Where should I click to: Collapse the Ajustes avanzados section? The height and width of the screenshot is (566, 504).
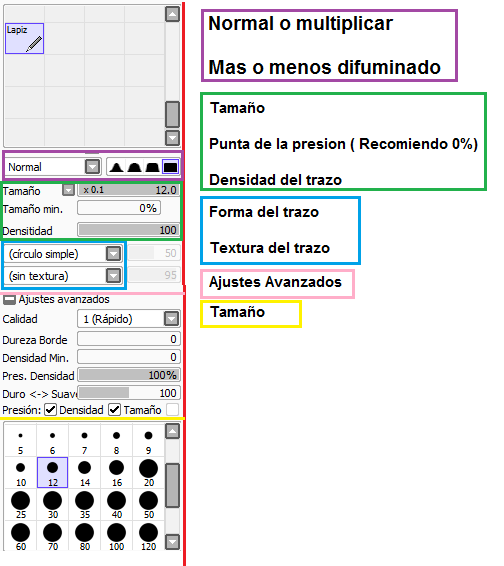9,299
